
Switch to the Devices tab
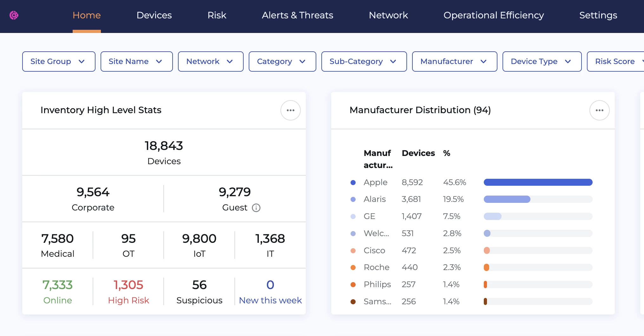(154, 15)
